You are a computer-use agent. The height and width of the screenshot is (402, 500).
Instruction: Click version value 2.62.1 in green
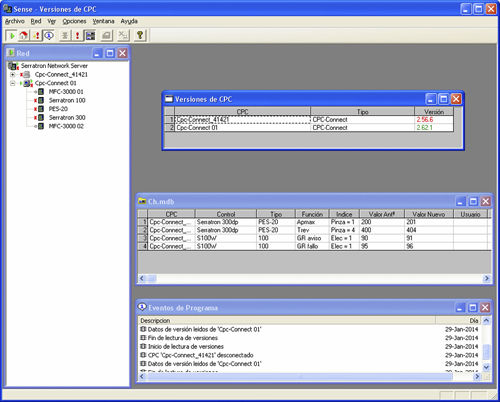pyautogui.click(x=424, y=128)
